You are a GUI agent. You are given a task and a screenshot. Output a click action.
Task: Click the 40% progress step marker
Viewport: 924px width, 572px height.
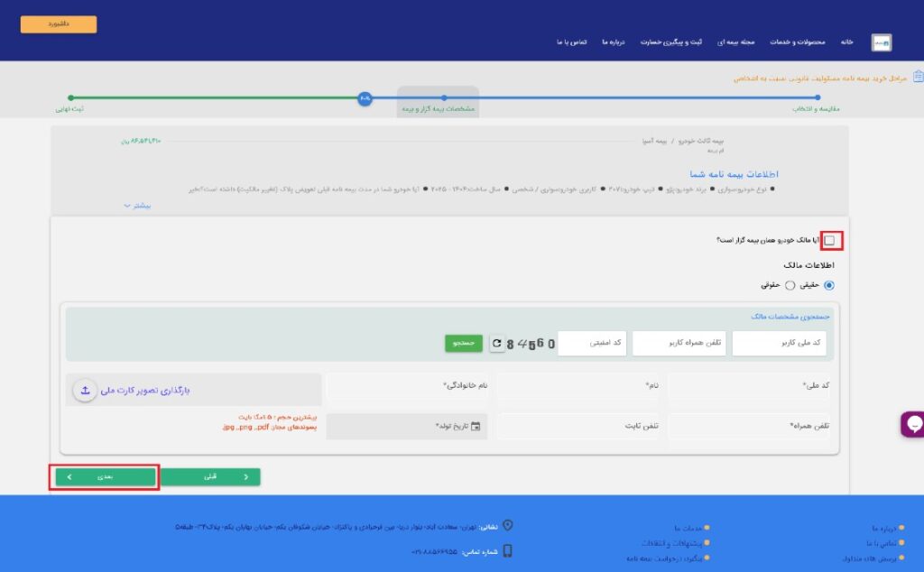click(x=365, y=97)
